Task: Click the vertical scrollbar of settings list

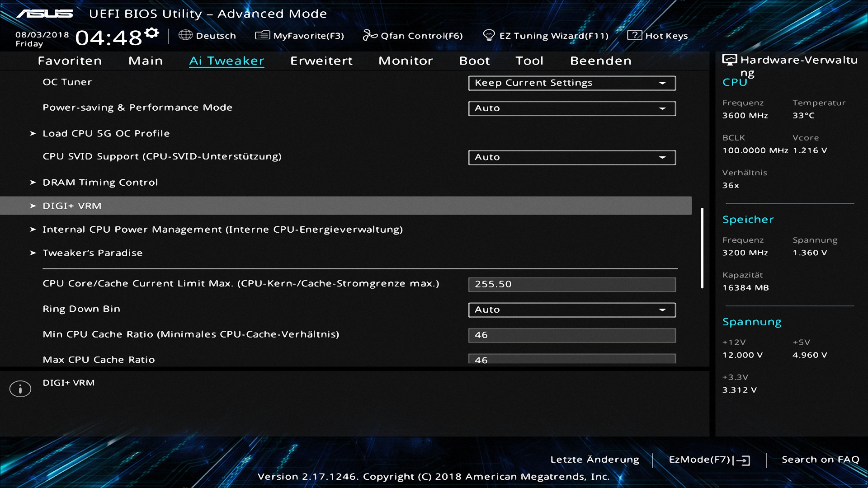Action: (702, 248)
